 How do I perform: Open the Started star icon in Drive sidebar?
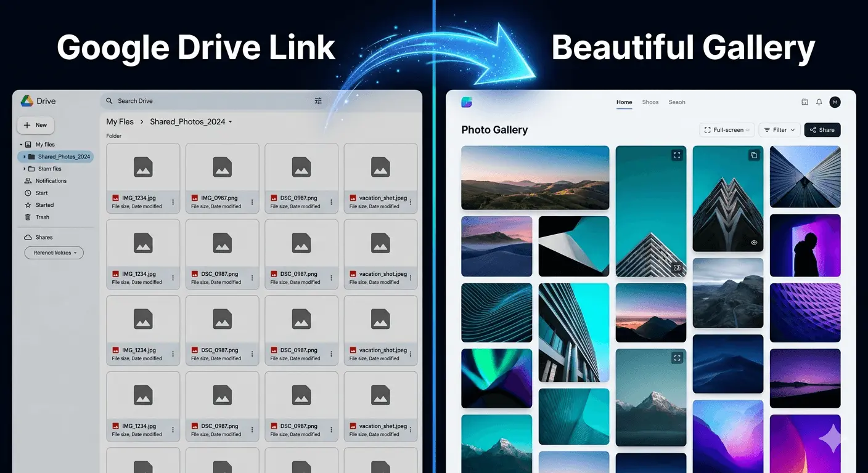(28, 205)
